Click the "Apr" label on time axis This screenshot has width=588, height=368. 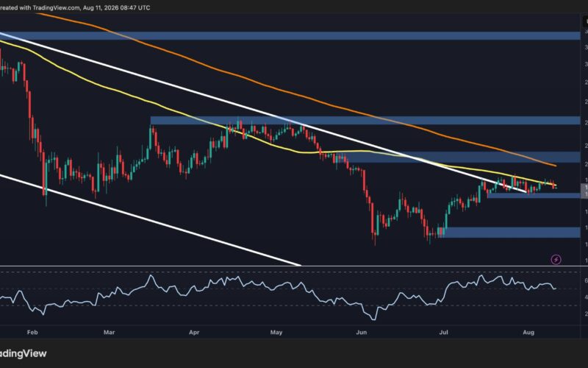[194, 333]
